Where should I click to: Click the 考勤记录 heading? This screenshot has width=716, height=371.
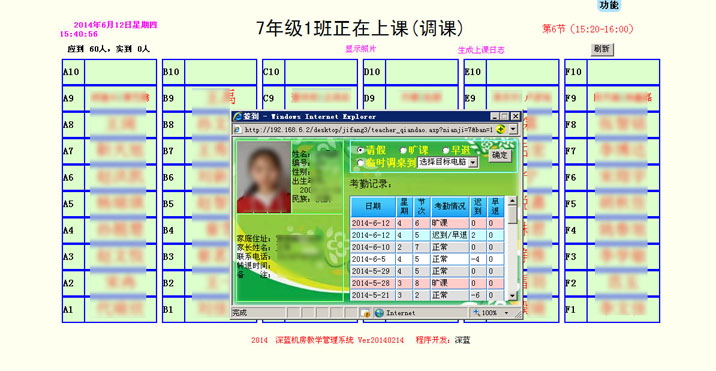pyautogui.click(x=370, y=184)
